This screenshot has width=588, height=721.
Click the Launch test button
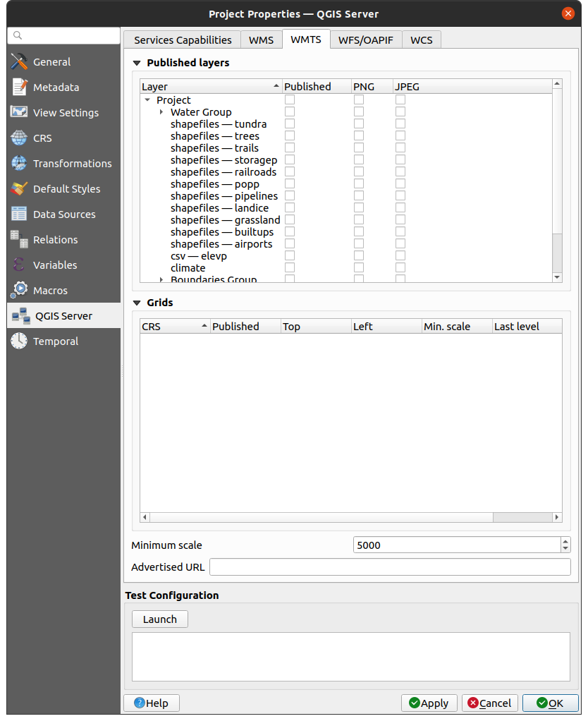click(160, 619)
